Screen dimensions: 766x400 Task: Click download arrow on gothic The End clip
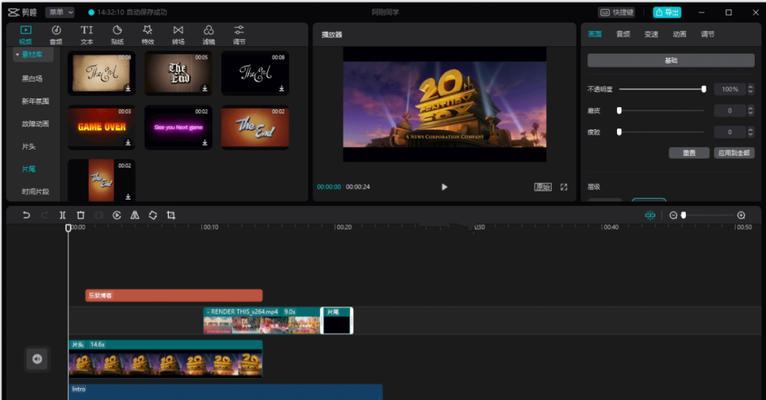[205, 88]
